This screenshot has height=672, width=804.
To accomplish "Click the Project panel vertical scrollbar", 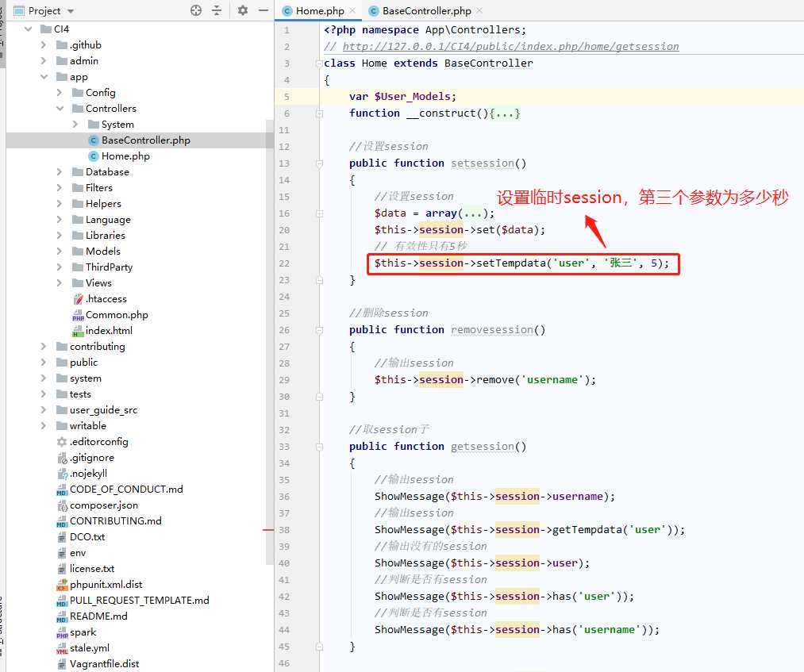I will point(270,342).
